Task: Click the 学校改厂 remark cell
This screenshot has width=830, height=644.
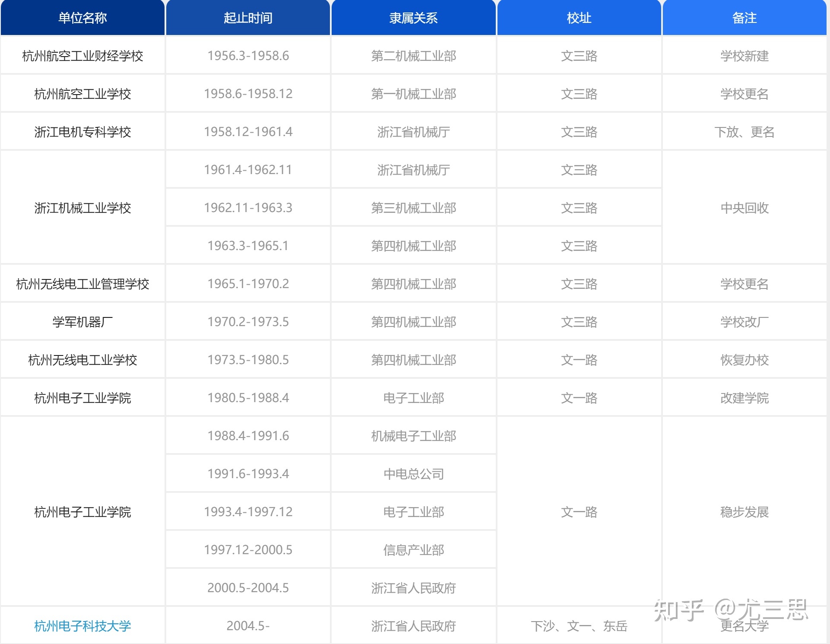Action: click(x=744, y=321)
